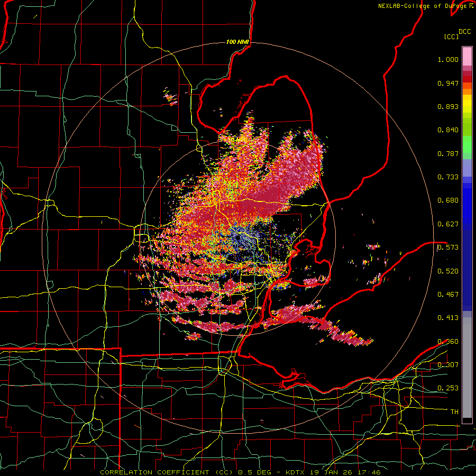This screenshot has width=476, height=476.
Task: Click the 19 JAN 26 17:46 timestamp
Action: pyautogui.click(x=345, y=472)
